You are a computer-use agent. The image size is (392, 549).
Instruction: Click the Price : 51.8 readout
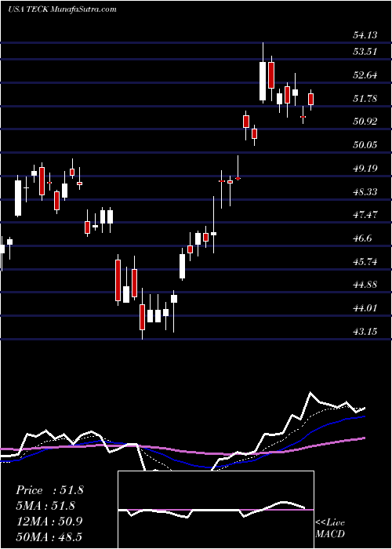pos(49,490)
